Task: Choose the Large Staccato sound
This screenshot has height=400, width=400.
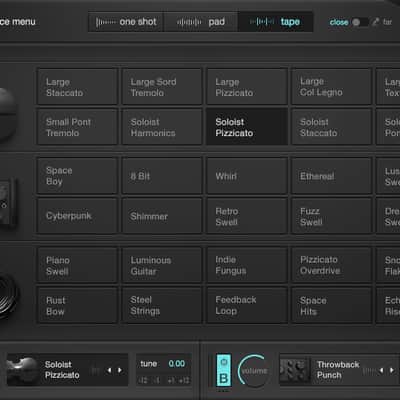Action: (77, 87)
